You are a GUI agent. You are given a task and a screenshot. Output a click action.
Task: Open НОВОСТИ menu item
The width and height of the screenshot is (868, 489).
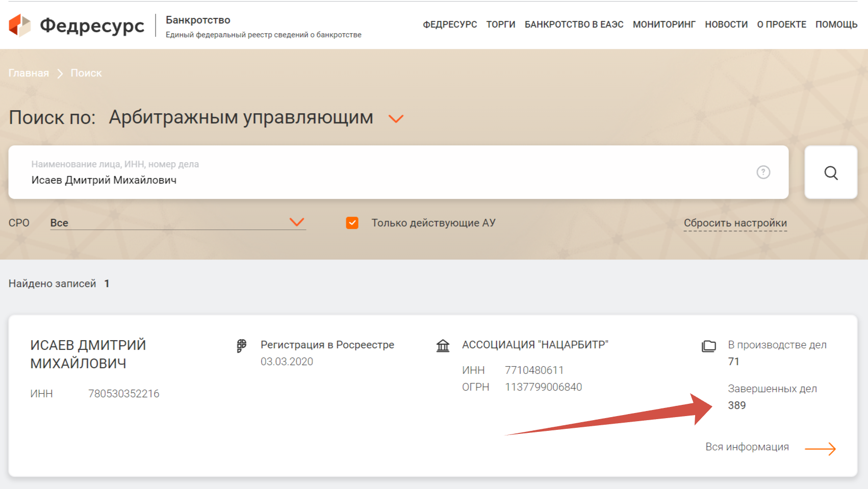pos(726,24)
